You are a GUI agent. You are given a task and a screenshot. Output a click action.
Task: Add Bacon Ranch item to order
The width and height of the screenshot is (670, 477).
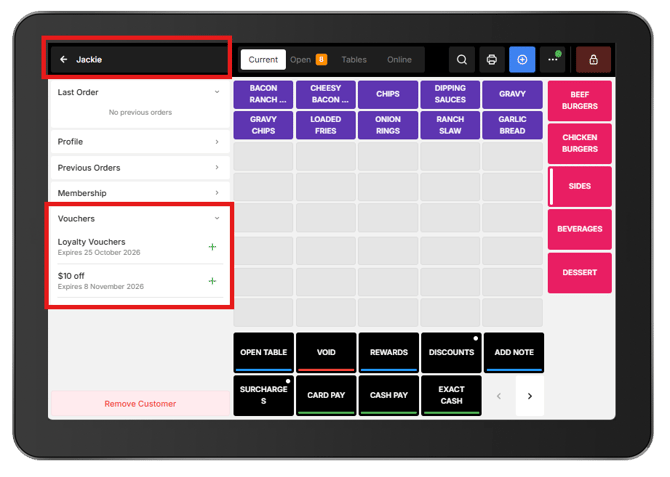point(263,94)
